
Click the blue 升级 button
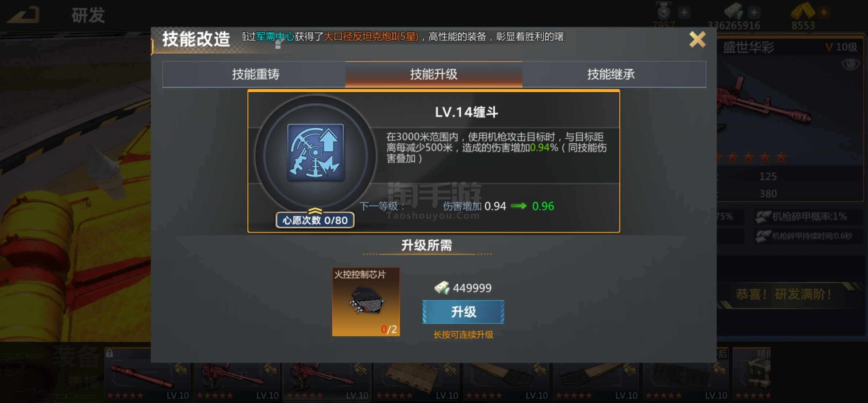[x=463, y=312]
